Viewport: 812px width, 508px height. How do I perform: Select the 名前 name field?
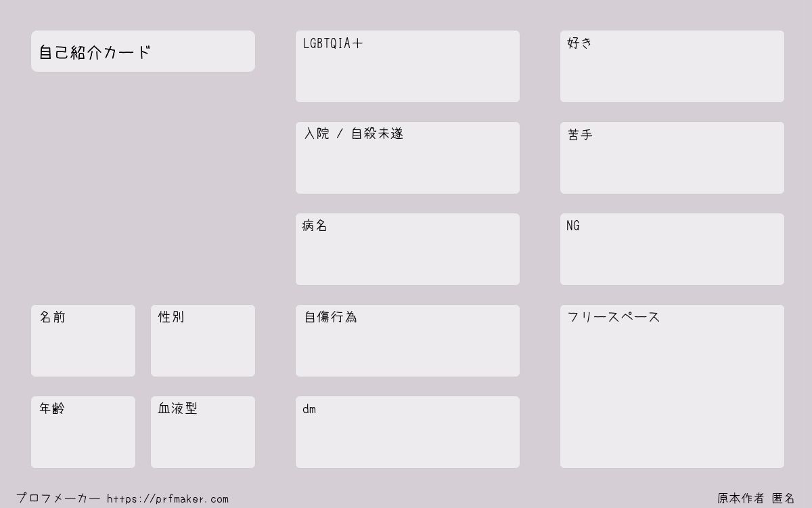coord(83,341)
